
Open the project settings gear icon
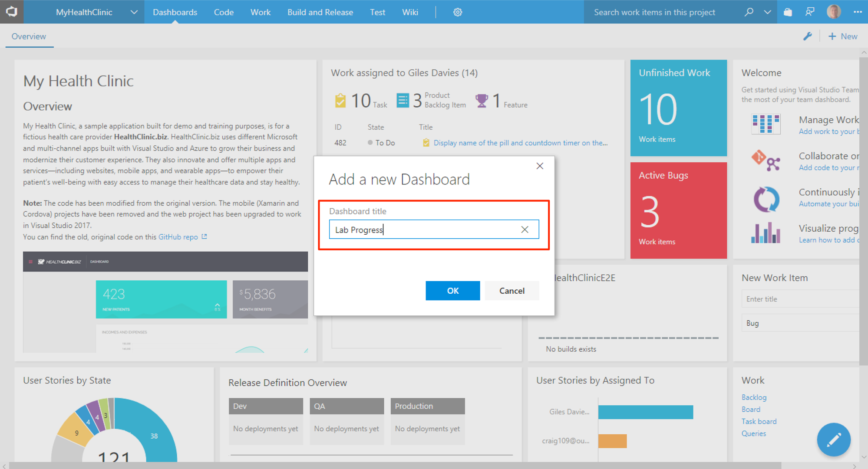[458, 12]
